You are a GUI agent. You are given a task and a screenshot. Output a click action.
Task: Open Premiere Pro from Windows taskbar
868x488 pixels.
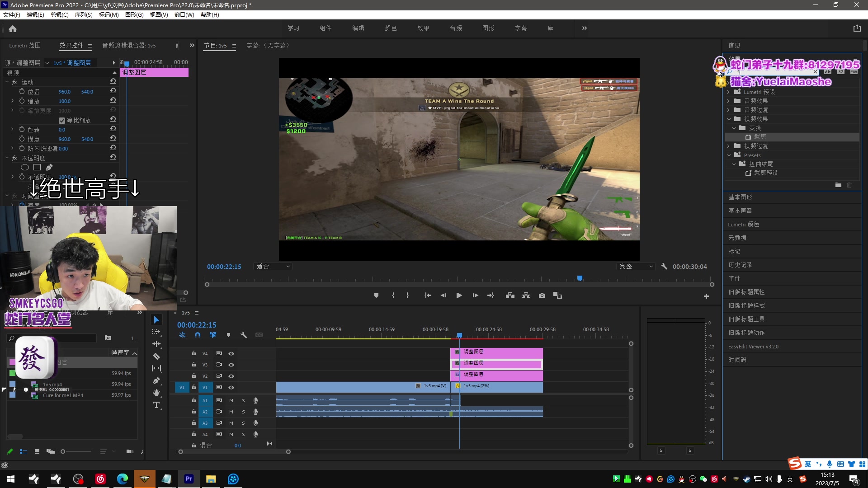tap(189, 479)
